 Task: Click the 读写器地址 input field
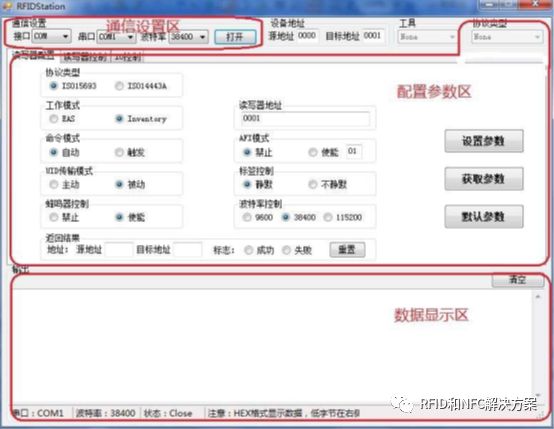(306, 118)
